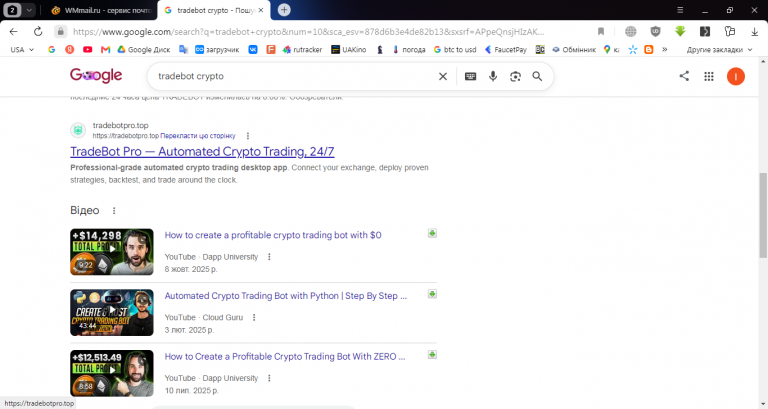Open How to Create a Profitable Crypto Trading Bot With ZERO video

coord(285,357)
